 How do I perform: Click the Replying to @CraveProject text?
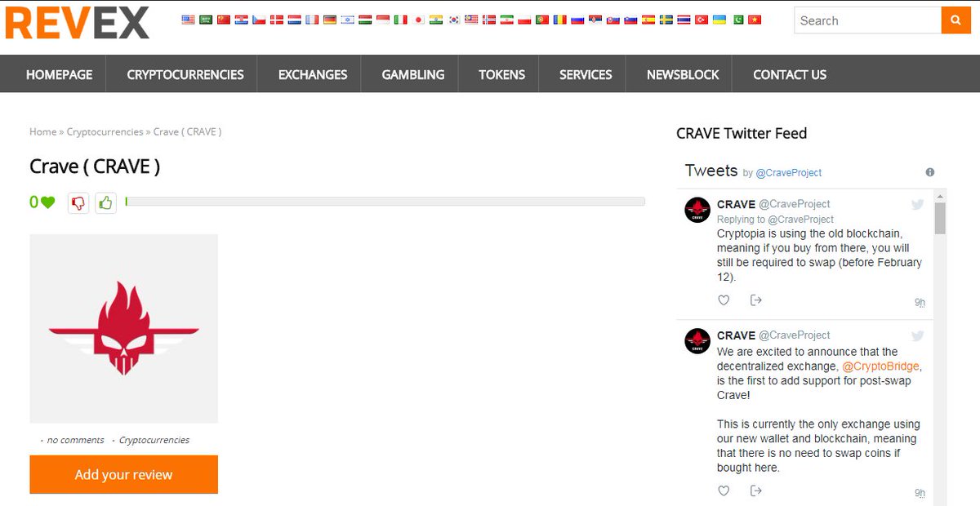[775, 220]
